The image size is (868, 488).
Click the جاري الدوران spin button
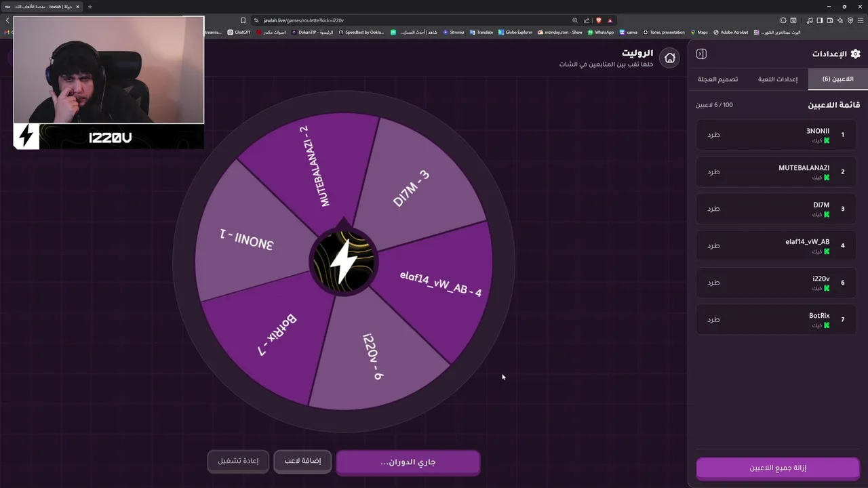click(x=408, y=462)
